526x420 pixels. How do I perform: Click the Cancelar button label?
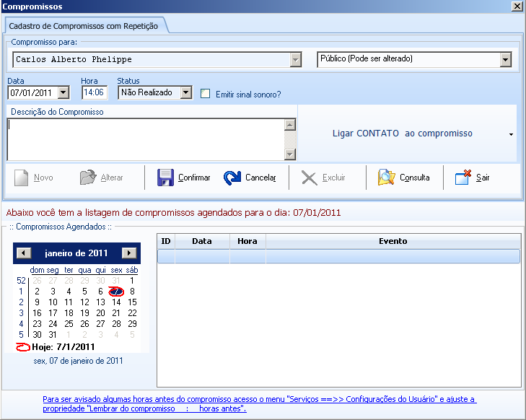coord(260,178)
